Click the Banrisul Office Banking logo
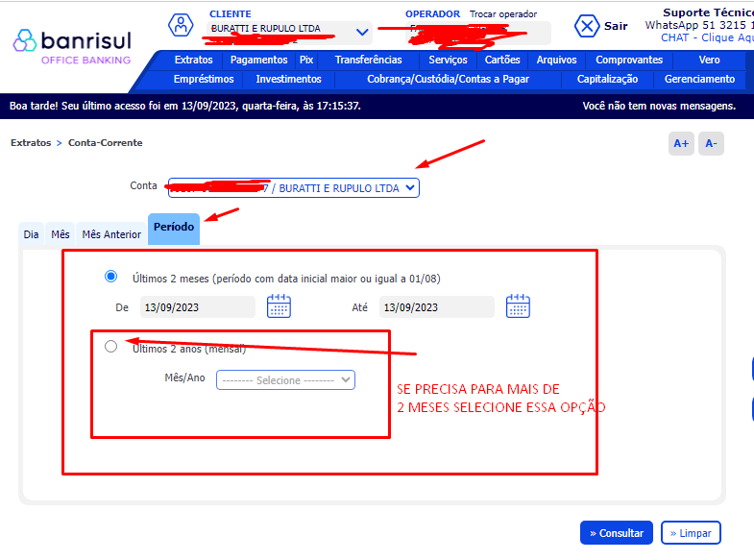 pyautogui.click(x=72, y=46)
